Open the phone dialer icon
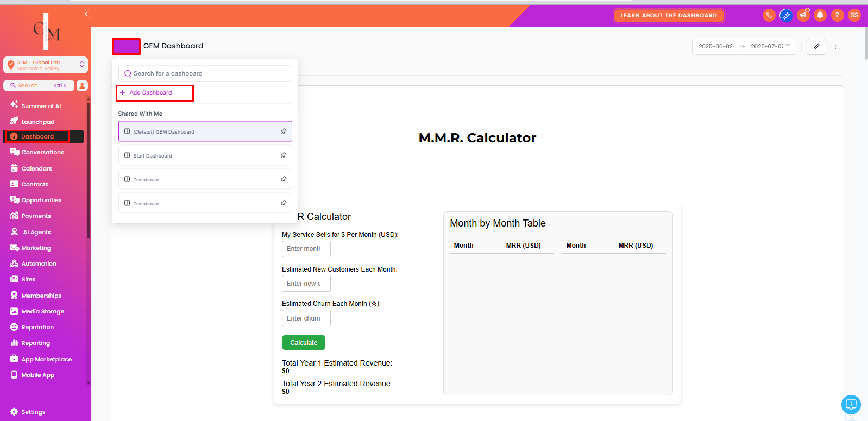Image resolution: width=868 pixels, height=421 pixels. (x=769, y=15)
